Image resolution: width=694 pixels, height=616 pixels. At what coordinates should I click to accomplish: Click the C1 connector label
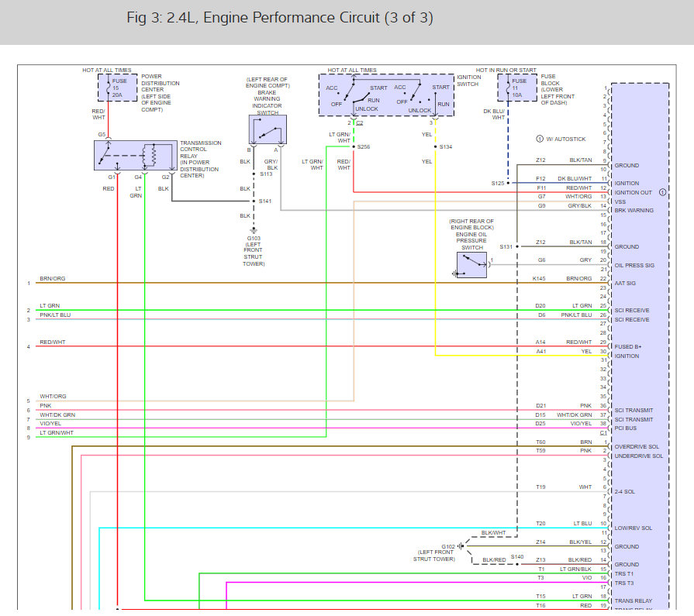pyautogui.click(x=603, y=433)
